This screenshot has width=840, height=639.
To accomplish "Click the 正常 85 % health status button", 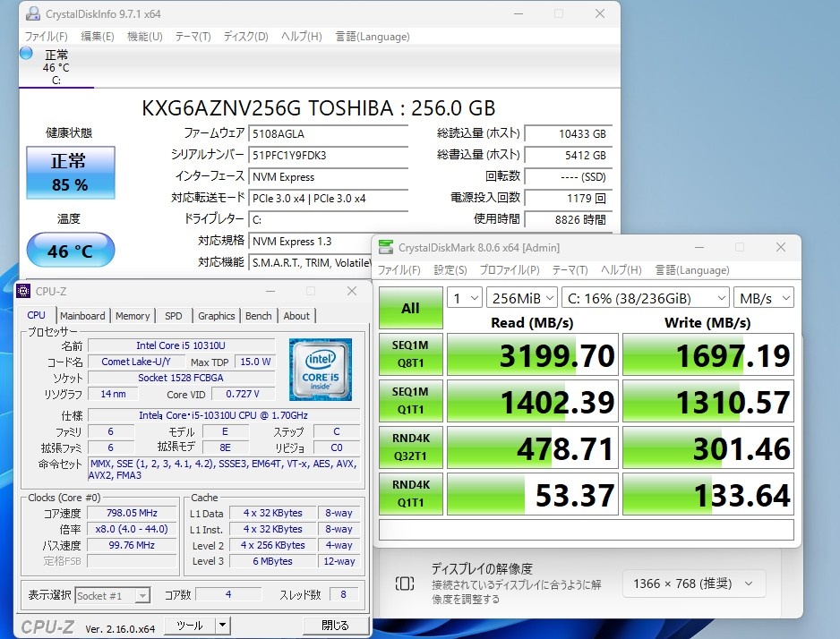I will (71, 173).
